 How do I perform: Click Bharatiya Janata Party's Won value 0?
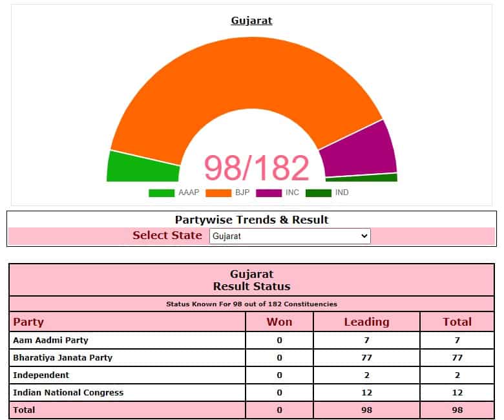coord(279,358)
